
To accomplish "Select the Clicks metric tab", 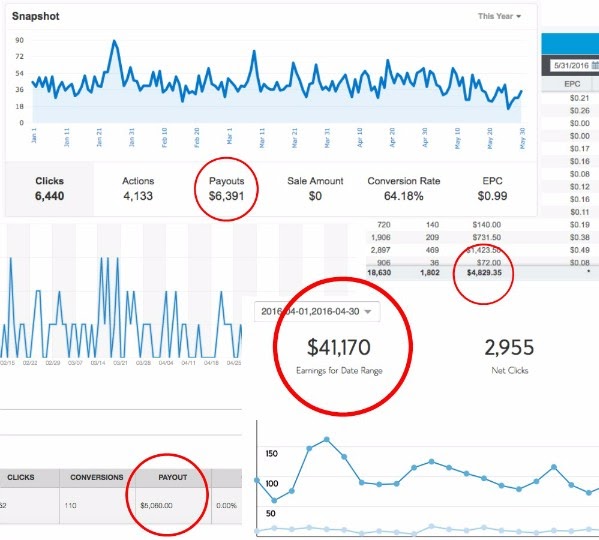I will [49, 189].
